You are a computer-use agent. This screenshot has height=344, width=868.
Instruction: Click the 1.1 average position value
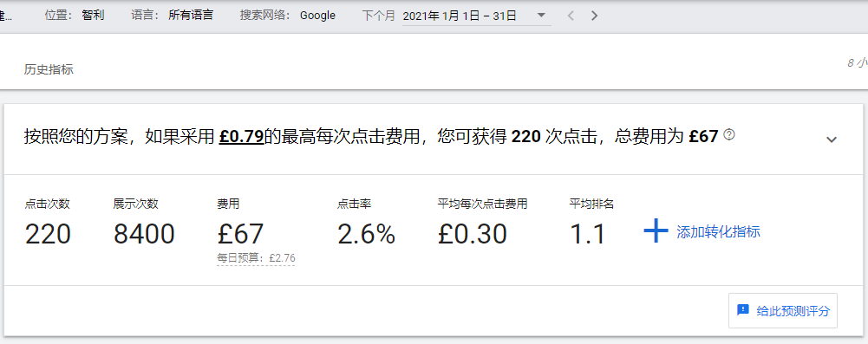point(588,234)
